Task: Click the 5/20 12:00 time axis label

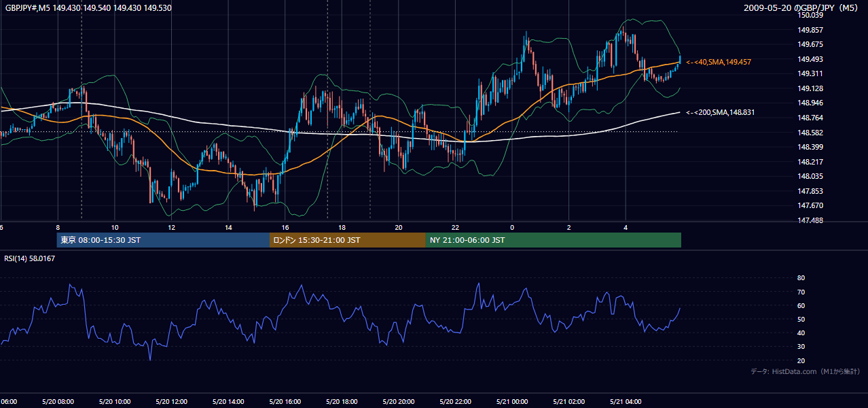Action: [x=171, y=402]
